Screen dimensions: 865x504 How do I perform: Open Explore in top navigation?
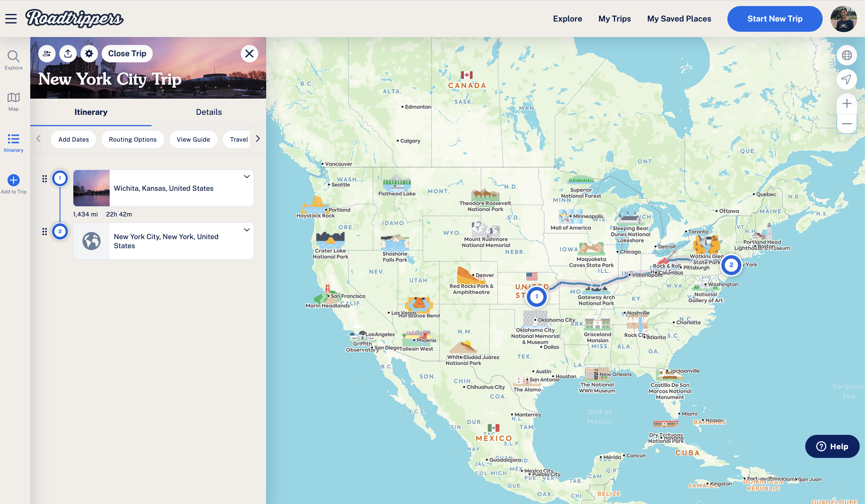(567, 19)
